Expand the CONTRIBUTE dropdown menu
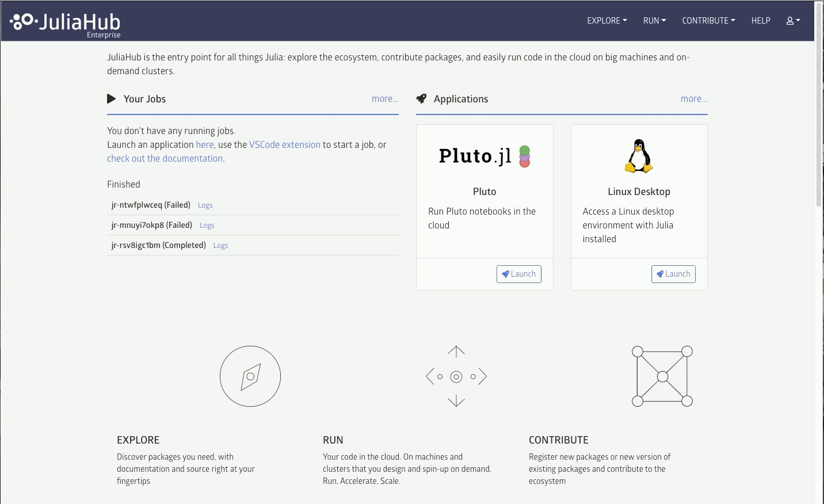Viewport: 824px width, 504px height. (708, 21)
